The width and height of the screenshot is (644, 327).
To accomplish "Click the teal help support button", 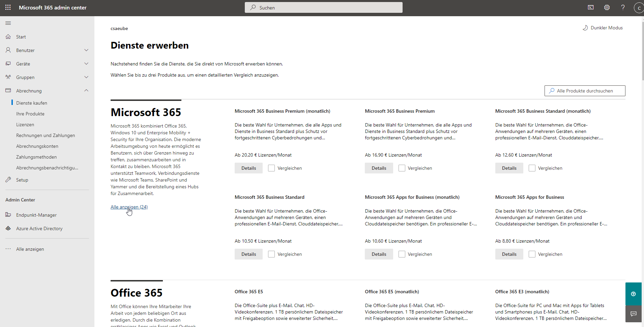I will [x=633, y=294].
